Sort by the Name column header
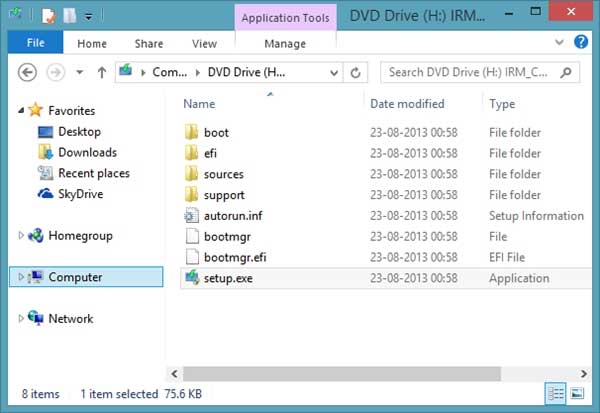The image size is (600, 413). 199,104
